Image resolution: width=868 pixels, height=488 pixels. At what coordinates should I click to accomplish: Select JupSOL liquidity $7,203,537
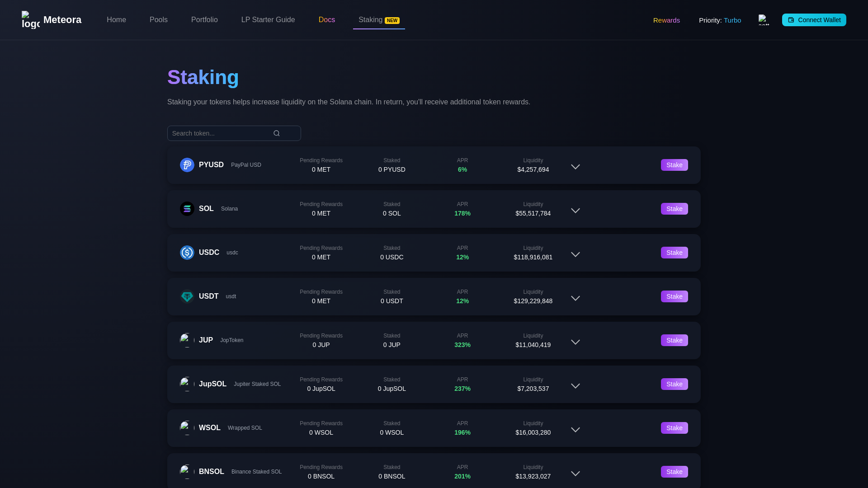(533, 389)
